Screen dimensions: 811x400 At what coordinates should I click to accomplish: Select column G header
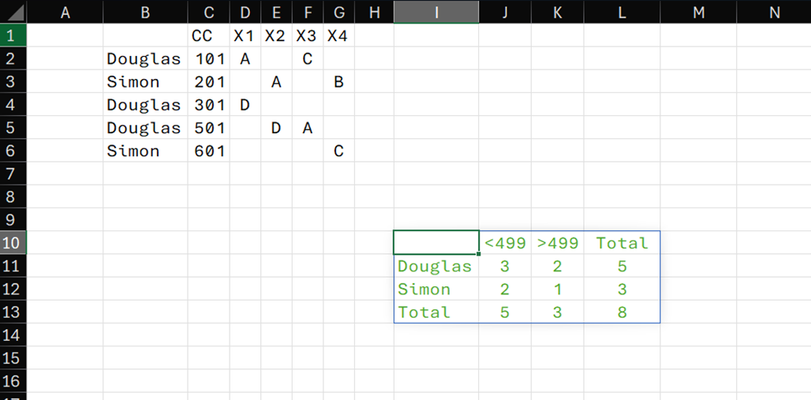point(339,11)
